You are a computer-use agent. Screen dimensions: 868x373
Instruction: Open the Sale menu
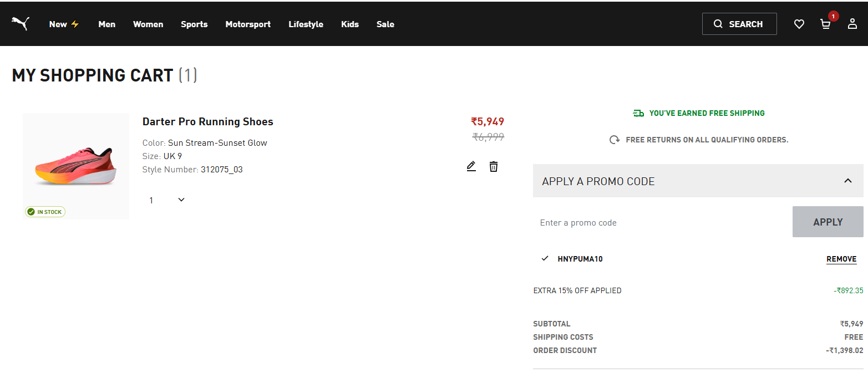click(385, 24)
